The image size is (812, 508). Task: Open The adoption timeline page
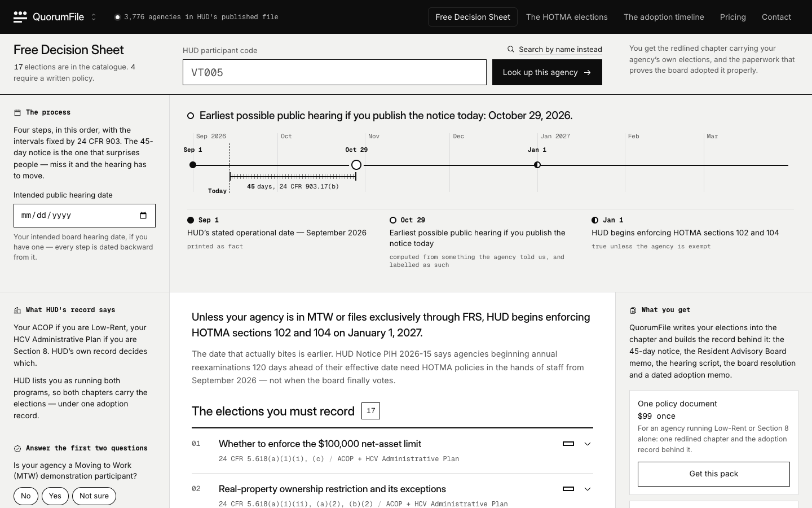pos(664,17)
